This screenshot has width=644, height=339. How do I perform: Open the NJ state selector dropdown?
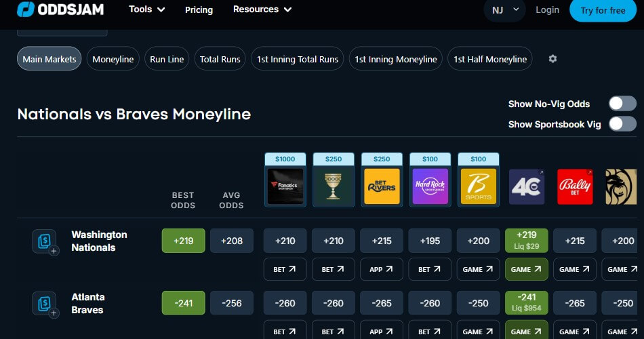(x=505, y=10)
